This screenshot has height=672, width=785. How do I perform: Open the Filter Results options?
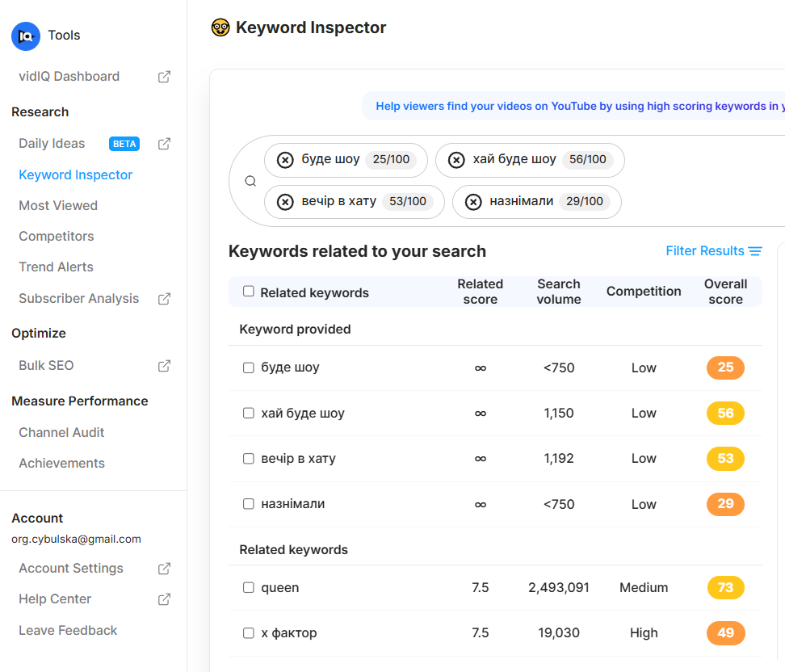(x=713, y=251)
